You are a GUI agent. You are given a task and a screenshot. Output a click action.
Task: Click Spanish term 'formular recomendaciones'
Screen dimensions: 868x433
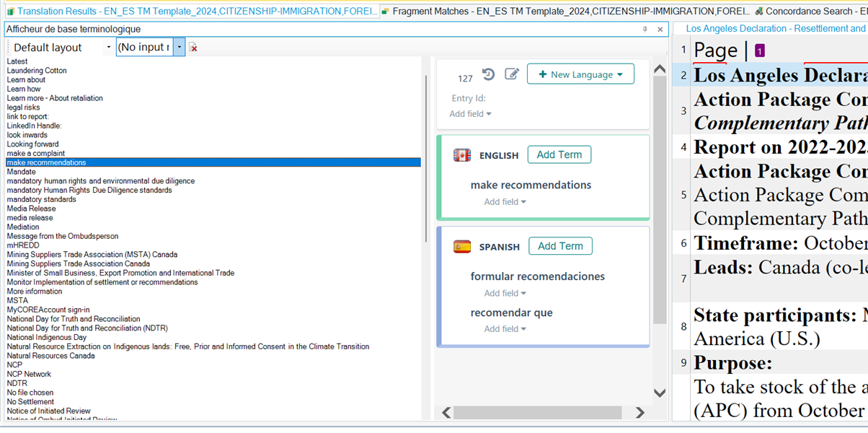click(x=538, y=276)
